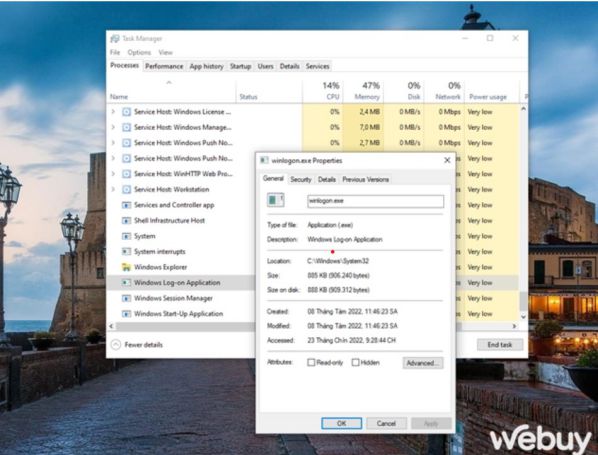The height and width of the screenshot is (455, 598).
Task: Click the winlogon.exe file name field
Action: click(376, 201)
